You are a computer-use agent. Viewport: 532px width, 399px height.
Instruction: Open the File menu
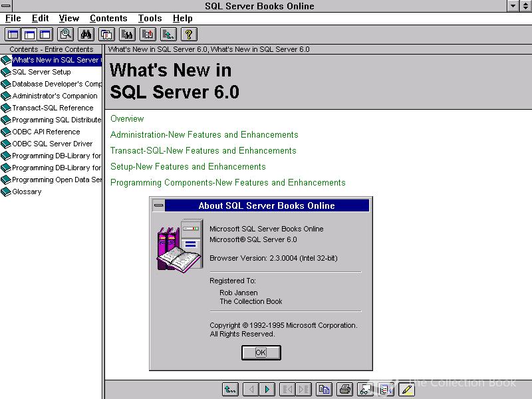click(13, 19)
